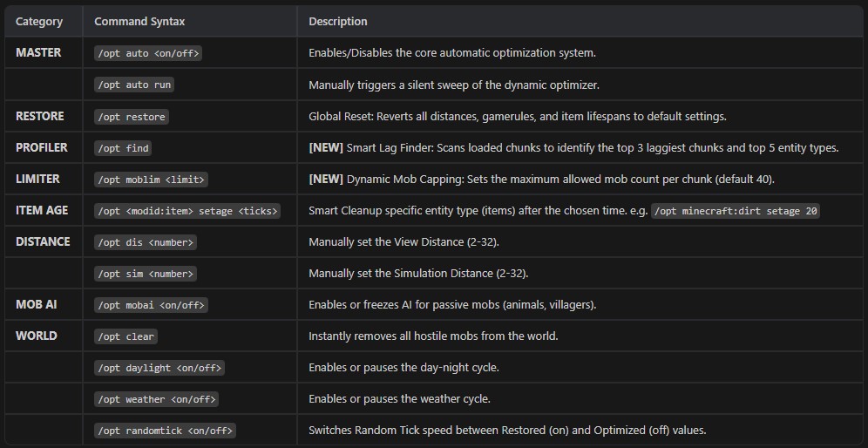This screenshot has height=448, width=868.
Task: Click the /opt sim <number> command
Action: [145, 274]
